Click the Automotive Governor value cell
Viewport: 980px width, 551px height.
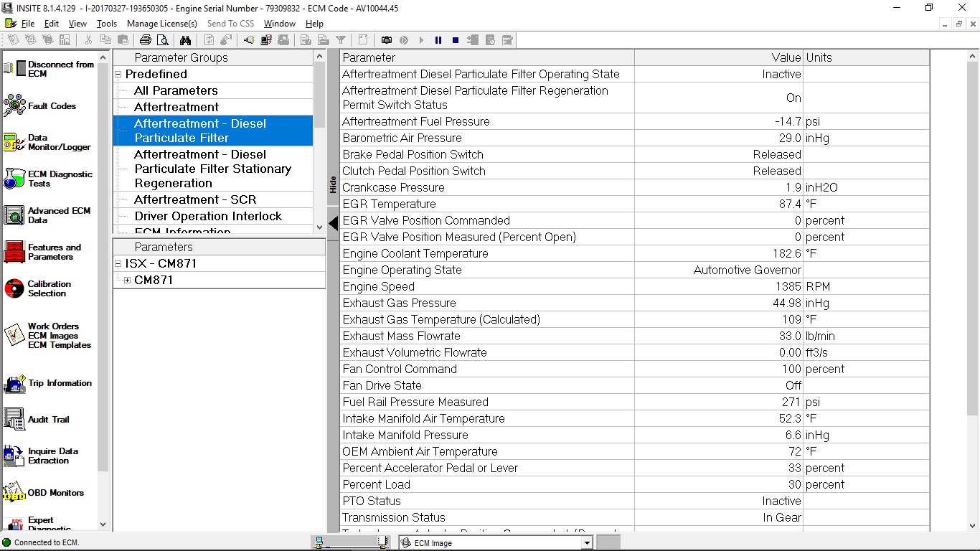click(x=718, y=270)
